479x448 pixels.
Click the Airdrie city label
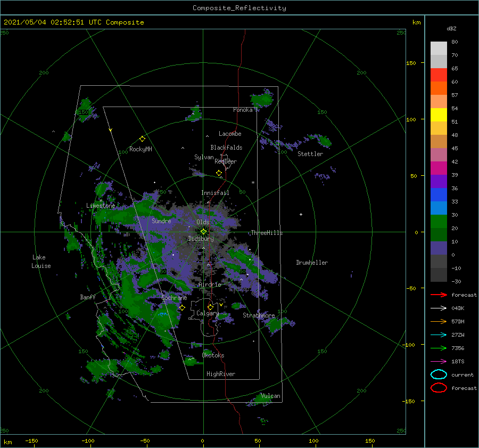[210, 284]
